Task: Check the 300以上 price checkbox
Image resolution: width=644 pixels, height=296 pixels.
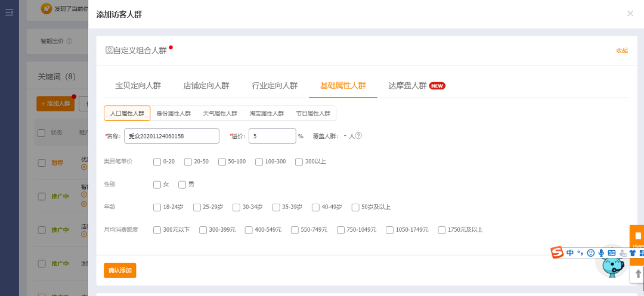Action: tap(299, 161)
